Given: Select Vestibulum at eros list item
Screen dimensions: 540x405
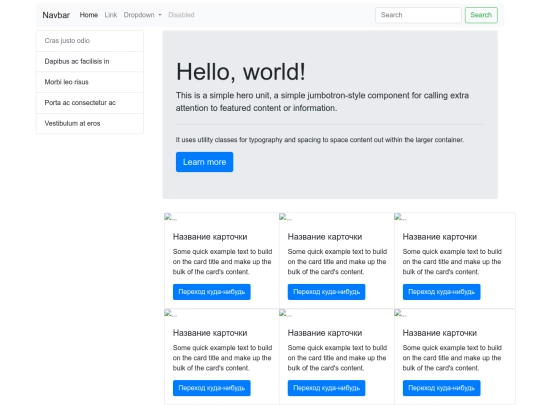Looking at the screenshot, I should point(90,123).
